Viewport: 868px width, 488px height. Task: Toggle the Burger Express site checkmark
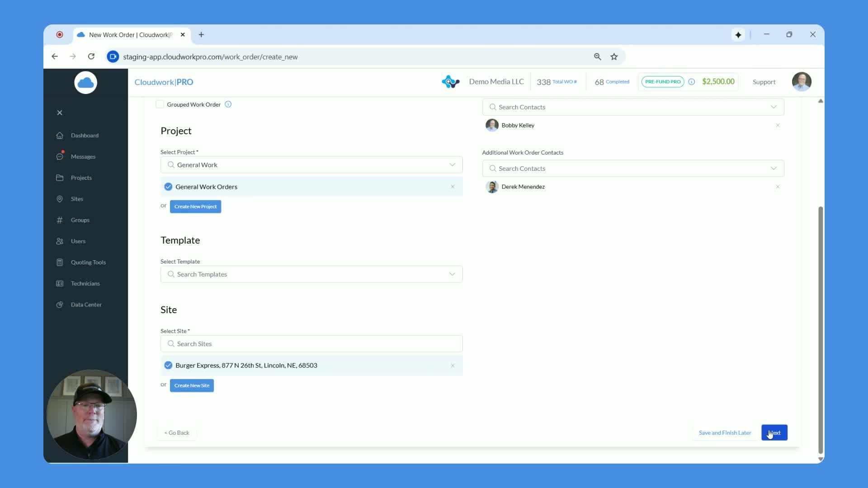168,365
